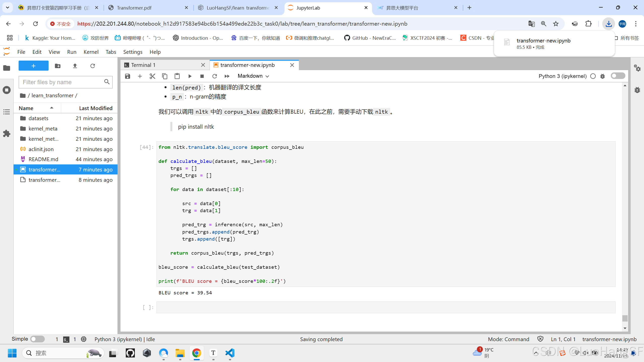Screen dimensions: 644x362
Task: Open Chrome's tab search chevron
Action: coord(7,7)
